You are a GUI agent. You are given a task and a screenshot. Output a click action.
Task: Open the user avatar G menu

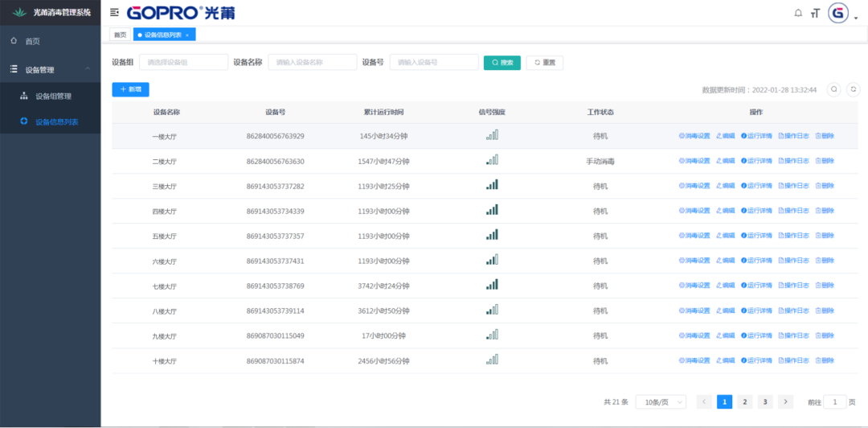[838, 14]
